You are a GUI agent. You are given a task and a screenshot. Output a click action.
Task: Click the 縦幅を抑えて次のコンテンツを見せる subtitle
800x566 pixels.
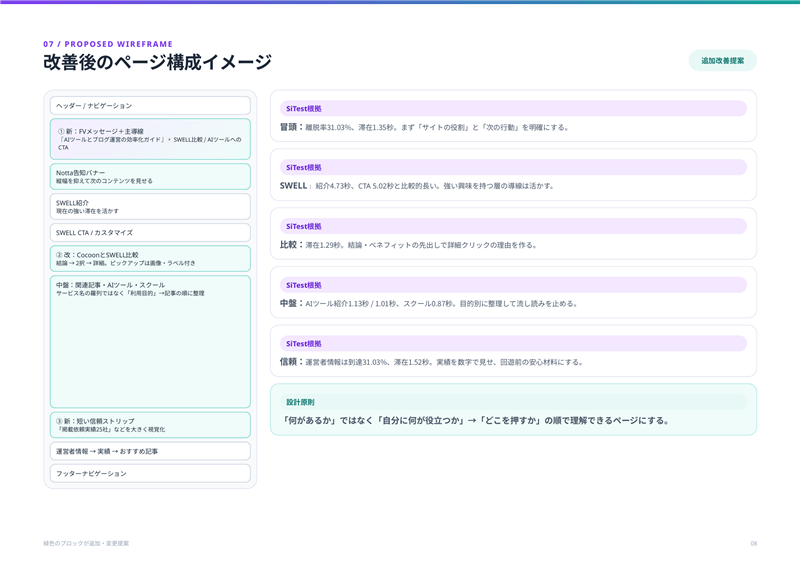point(104,181)
